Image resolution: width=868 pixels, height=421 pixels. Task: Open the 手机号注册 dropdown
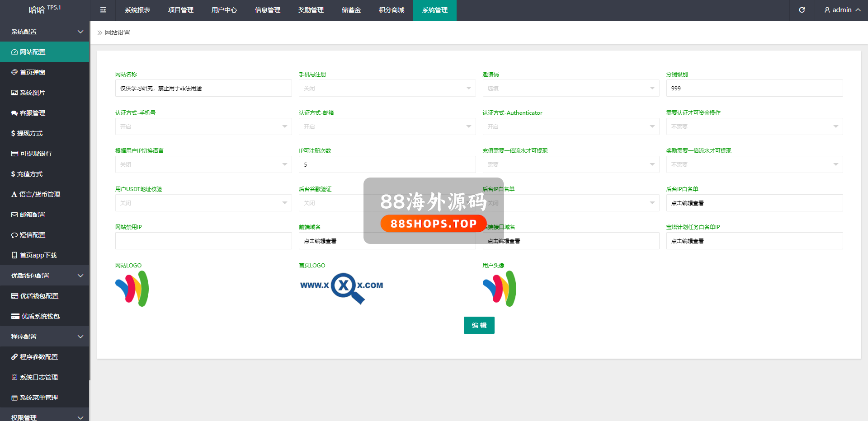pyautogui.click(x=387, y=88)
